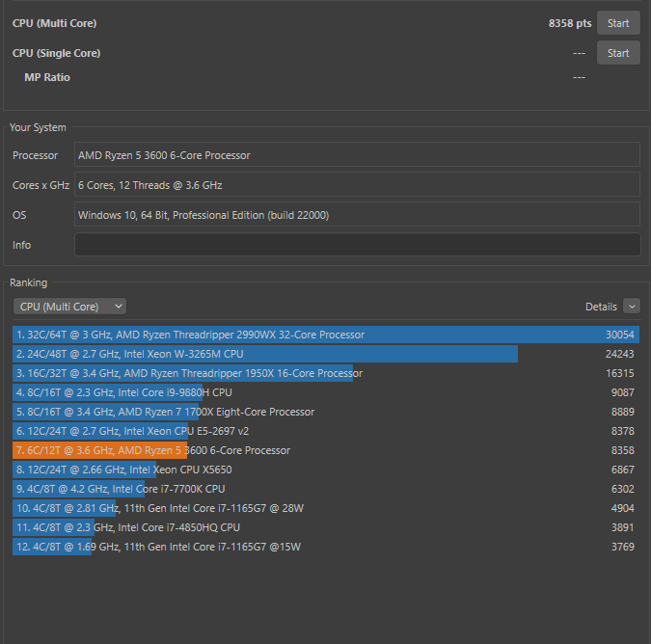This screenshot has height=644, width=651.
Task: Click the 8358 pts multi core result
Action: 570,23
